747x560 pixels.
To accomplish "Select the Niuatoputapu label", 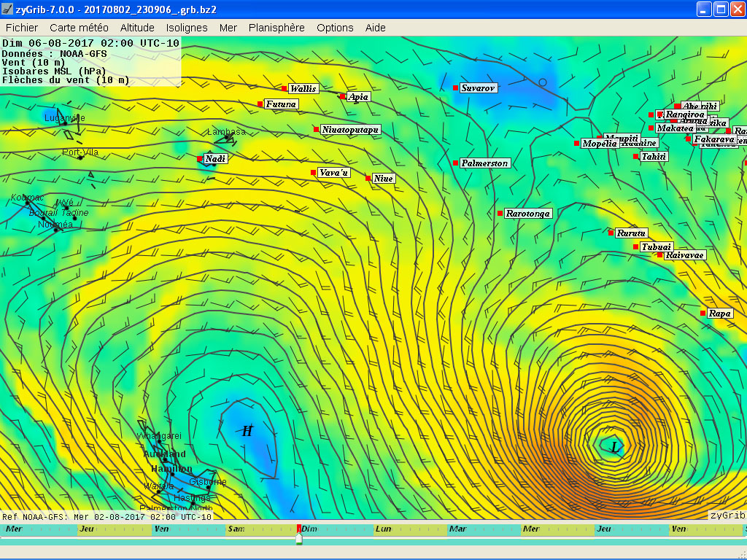I will [x=350, y=130].
